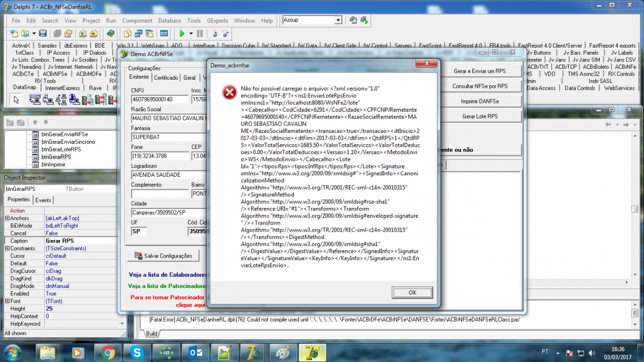This screenshot has width=644, height=362.
Task: Open Skype from the taskbar
Action: point(137,353)
